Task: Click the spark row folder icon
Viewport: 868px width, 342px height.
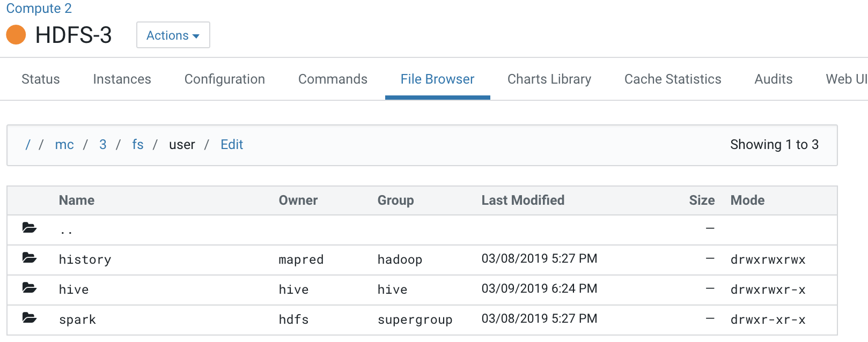Action: tap(30, 318)
